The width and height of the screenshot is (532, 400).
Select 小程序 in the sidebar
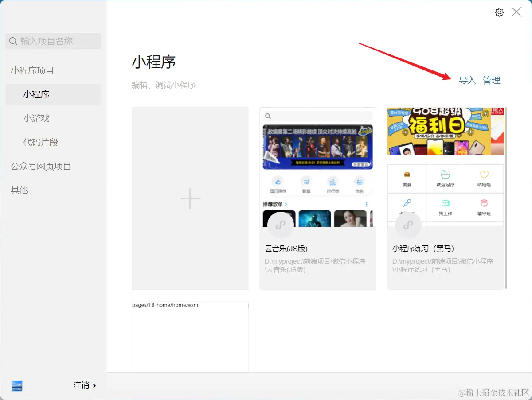[x=53, y=94]
